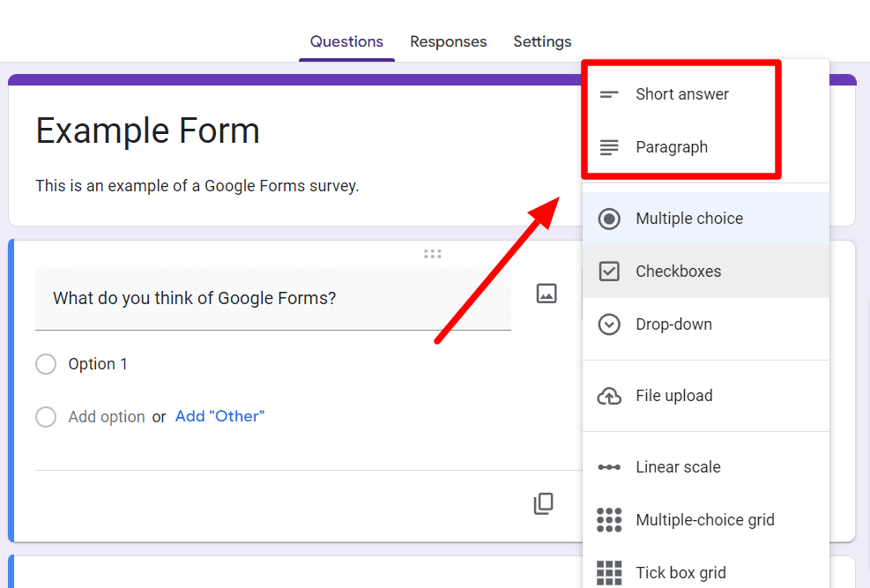The width and height of the screenshot is (870, 588).
Task: Click the Add "Other" link
Action: (x=219, y=416)
